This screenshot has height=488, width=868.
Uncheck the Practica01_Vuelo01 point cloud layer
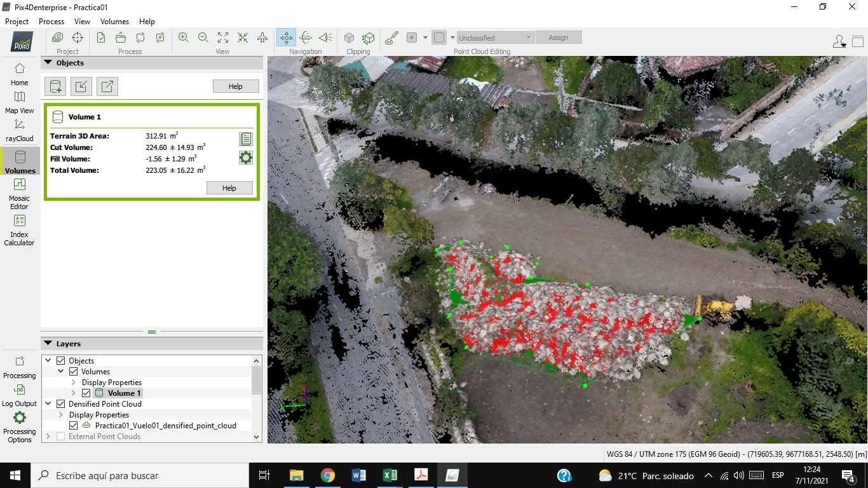[73, 426]
